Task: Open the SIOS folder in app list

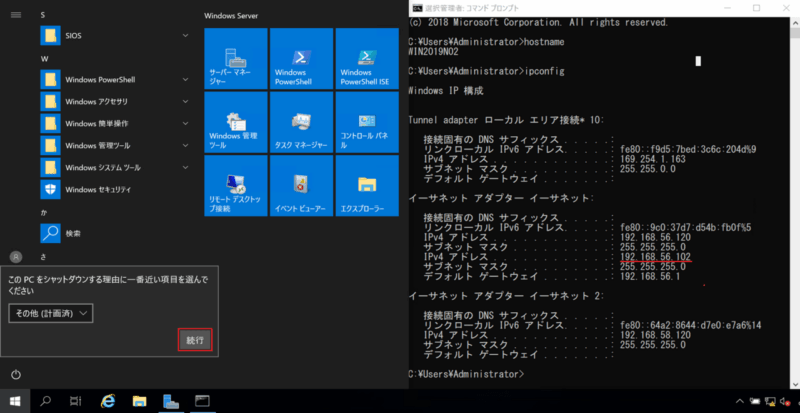Action: click(x=115, y=36)
